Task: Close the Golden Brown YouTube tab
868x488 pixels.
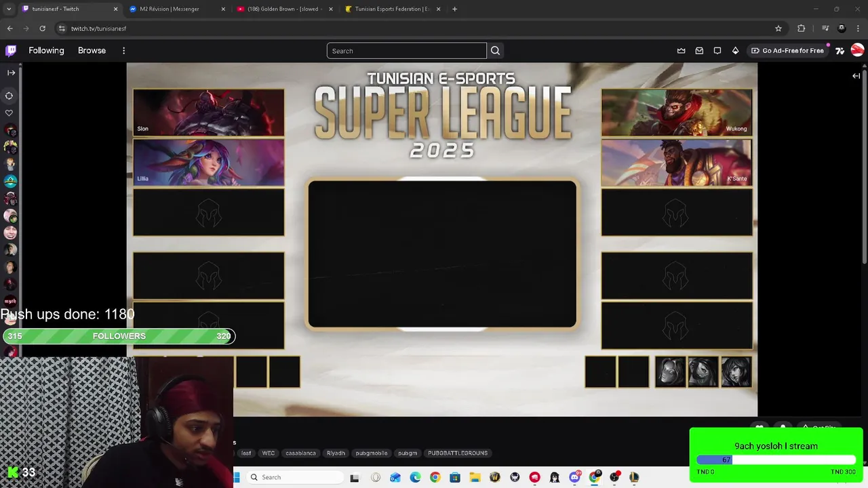Action: click(331, 9)
